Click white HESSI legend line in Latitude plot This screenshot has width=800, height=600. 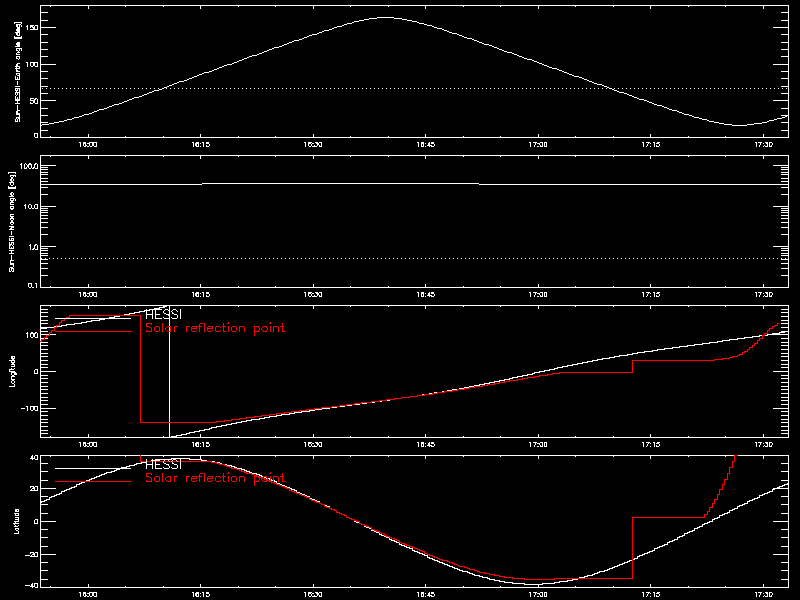point(93,468)
